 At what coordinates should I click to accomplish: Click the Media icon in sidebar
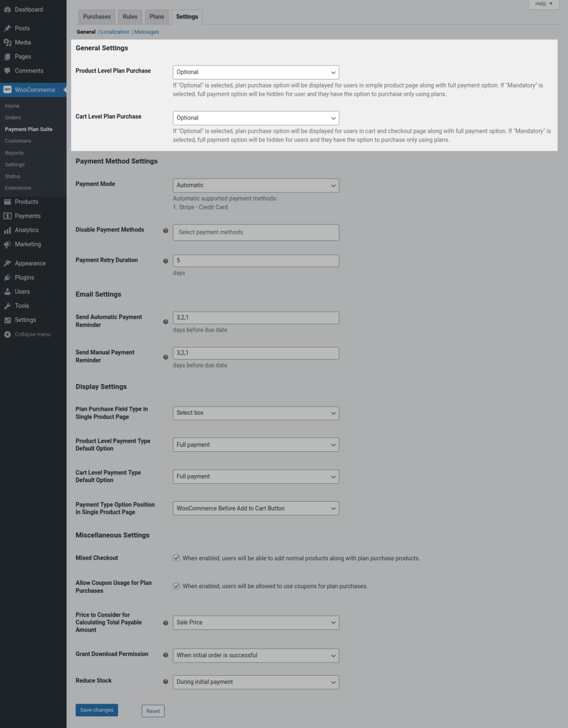(8, 42)
